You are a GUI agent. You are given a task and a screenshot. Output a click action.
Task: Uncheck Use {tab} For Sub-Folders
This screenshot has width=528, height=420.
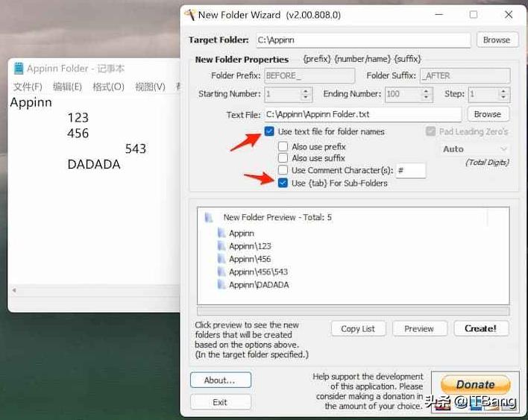coord(283,183)
